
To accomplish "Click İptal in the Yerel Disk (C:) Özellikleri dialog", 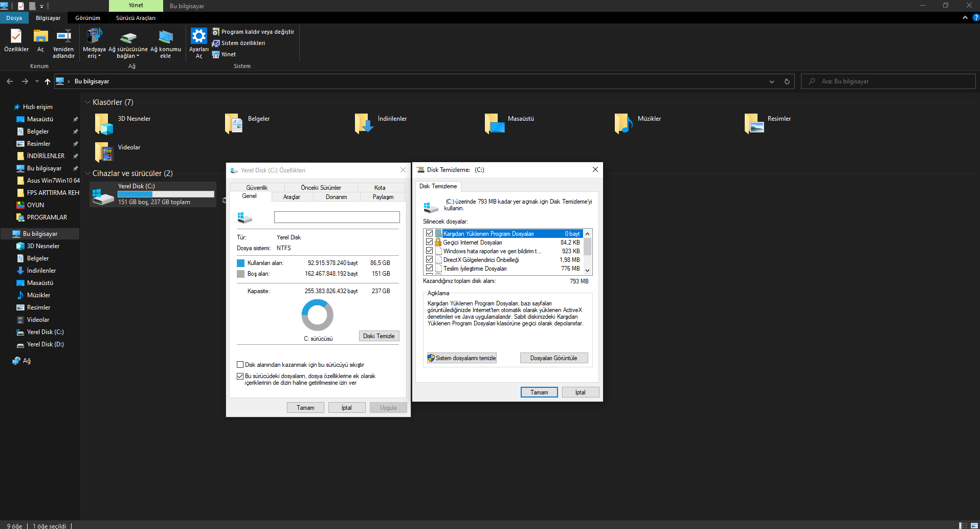I will click(x=347, y=408).
